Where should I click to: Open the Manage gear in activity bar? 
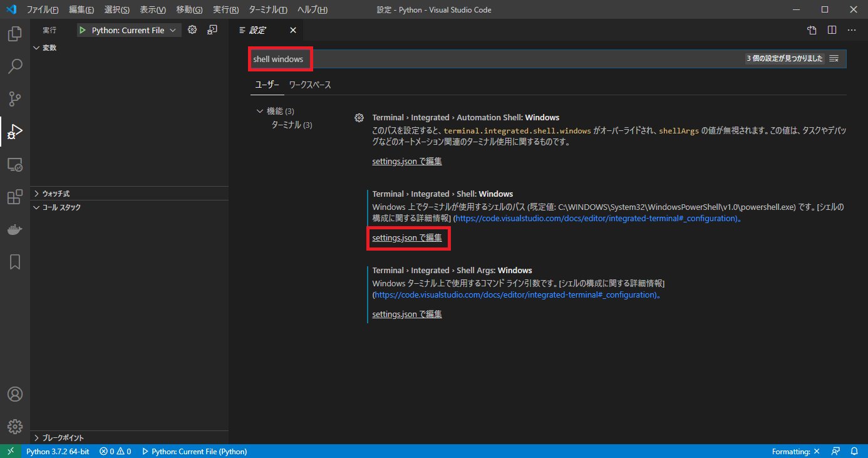click(x=15, y=426)
